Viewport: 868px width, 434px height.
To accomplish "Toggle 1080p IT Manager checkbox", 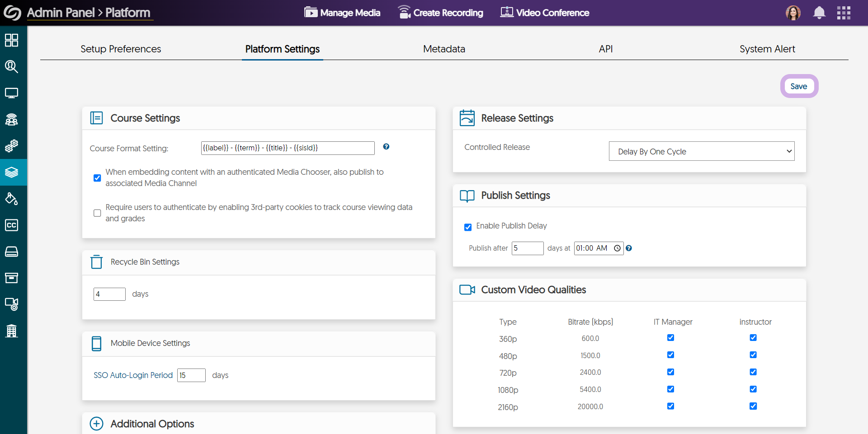I will [x=670, y=389].
